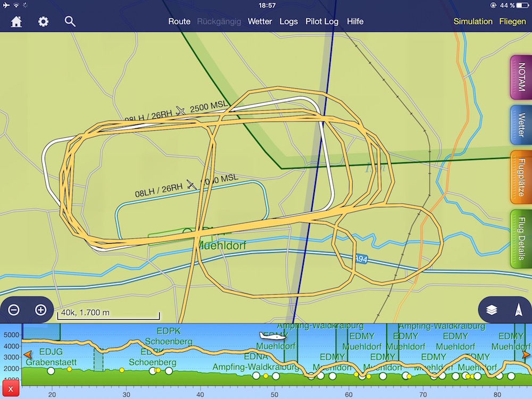This screenshot has width=532, height=399.
Task: Close the profile view with red X
Action: 11,389
